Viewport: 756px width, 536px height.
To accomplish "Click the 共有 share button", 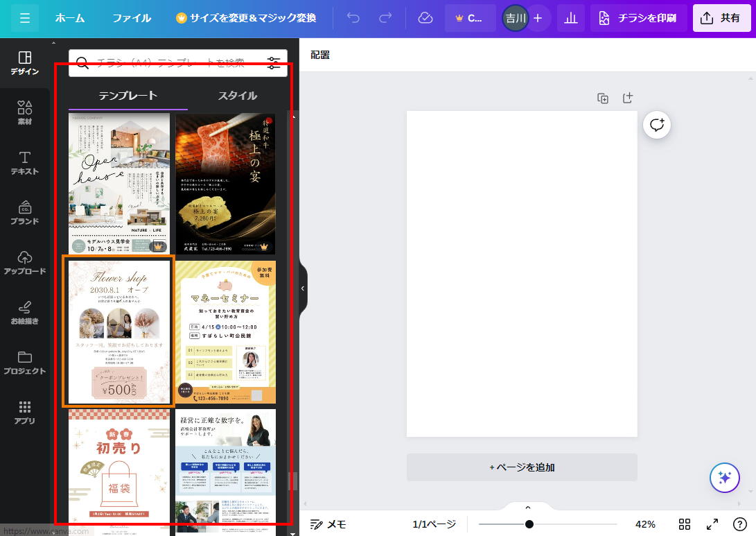I will click(721, 18).
